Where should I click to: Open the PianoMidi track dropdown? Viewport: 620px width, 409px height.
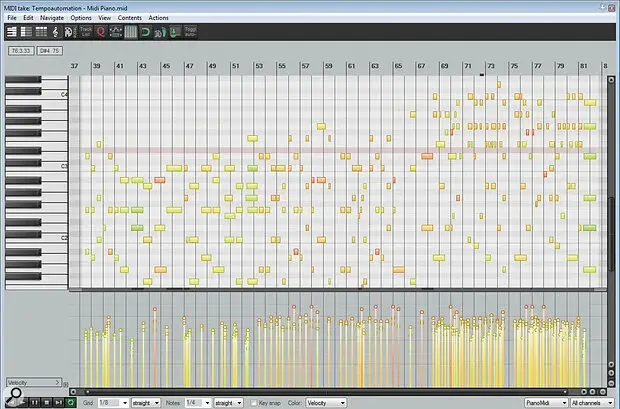pyautogui.click(x=546, y=403)
